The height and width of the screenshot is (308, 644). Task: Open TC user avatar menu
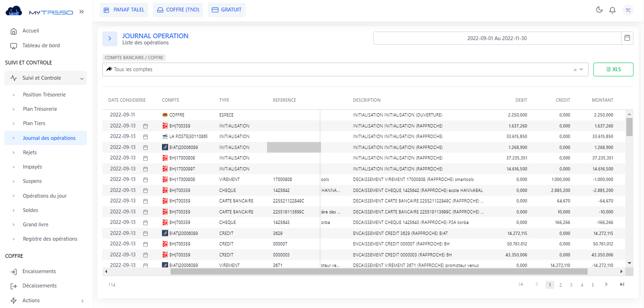point(628,10)
